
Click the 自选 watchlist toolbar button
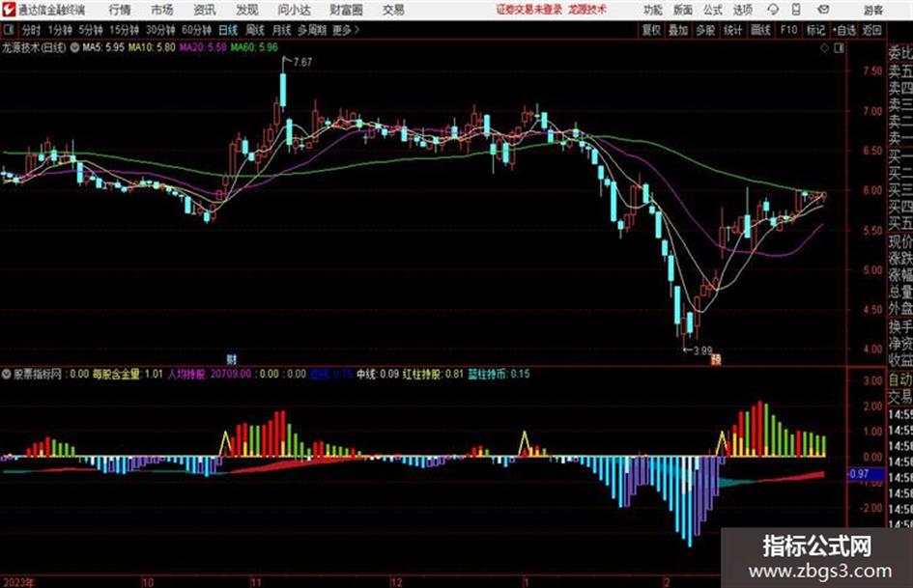click(x=844, y=30)
